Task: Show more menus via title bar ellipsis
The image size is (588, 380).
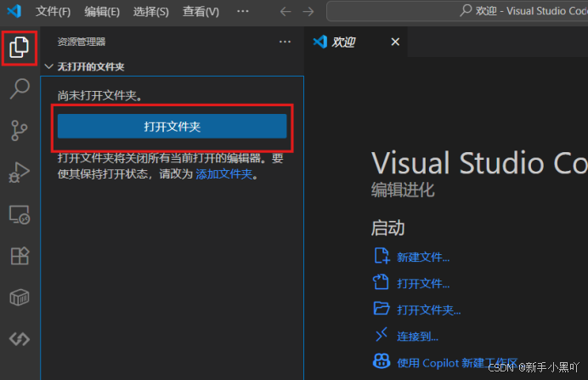Action: pyautogui.click(x=243, y=11)
